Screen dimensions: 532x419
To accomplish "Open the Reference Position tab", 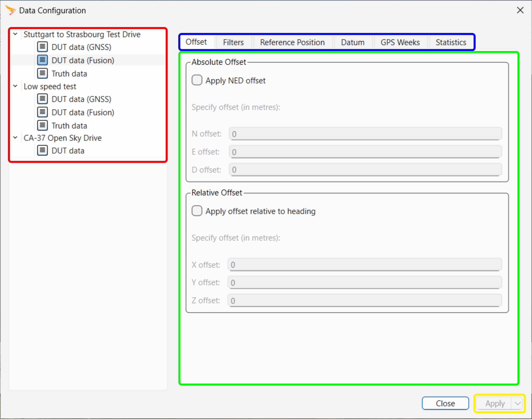I will (x=292, y=42).
